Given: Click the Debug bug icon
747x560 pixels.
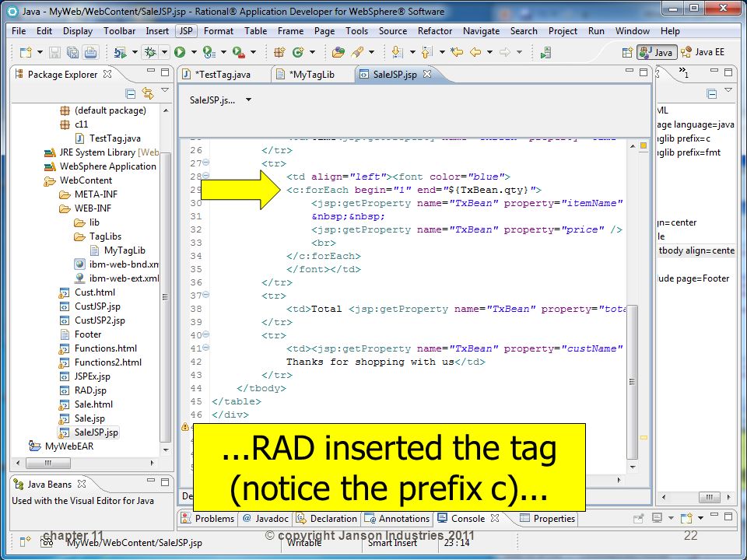Looking at the screenshot, I should click(x=150, y=52).
